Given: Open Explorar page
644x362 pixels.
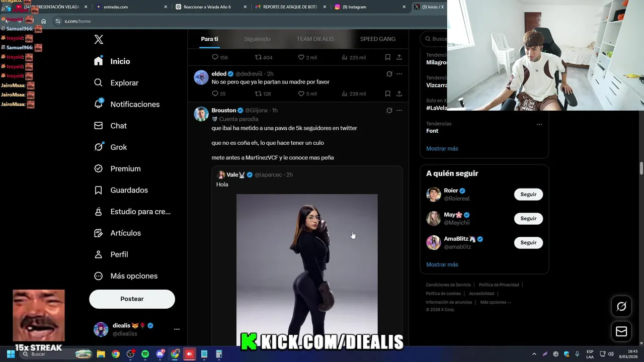Looking at the screenshot, I should (116, 83).
